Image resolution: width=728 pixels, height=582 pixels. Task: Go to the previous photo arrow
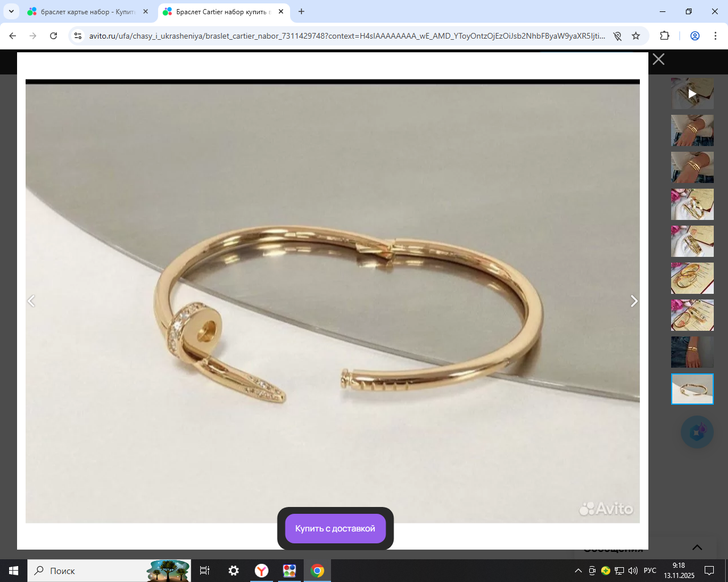[32, 301]
